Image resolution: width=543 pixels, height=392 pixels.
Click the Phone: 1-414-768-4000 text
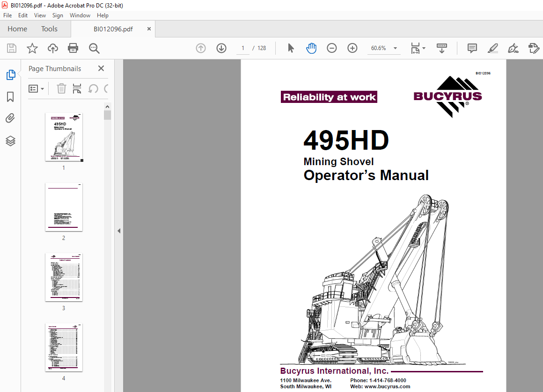tap(378, 380)
